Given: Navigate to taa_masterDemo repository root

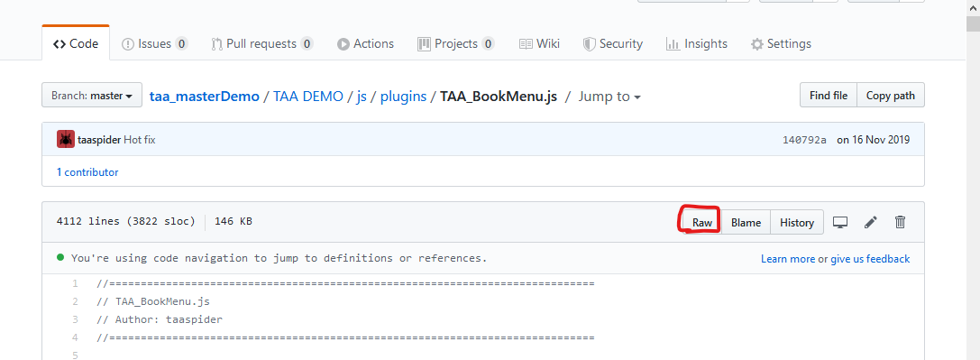Looking at the screenshot, I should click(205, 97).
